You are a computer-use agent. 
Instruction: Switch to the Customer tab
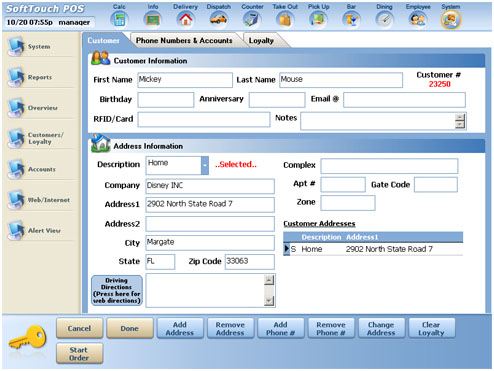103,41
